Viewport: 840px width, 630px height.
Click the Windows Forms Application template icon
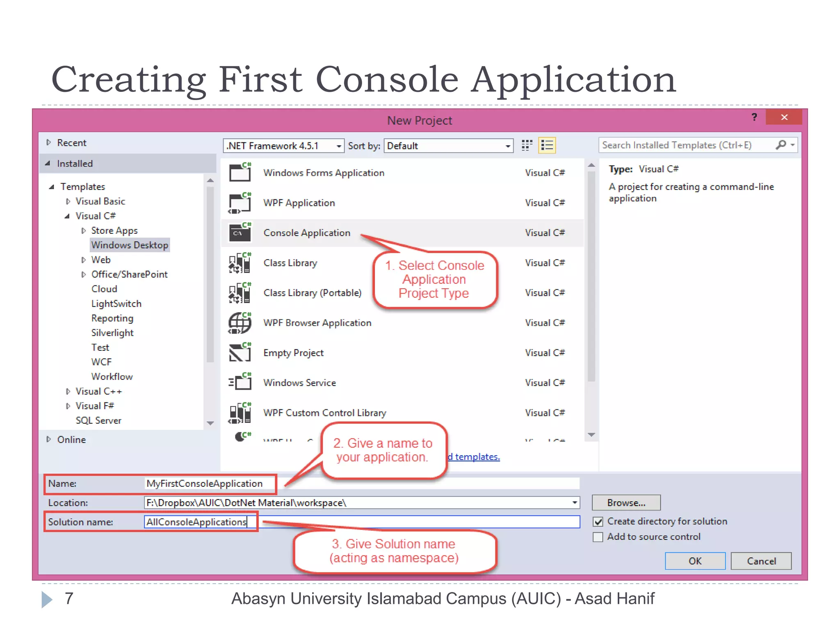point(240,172)
